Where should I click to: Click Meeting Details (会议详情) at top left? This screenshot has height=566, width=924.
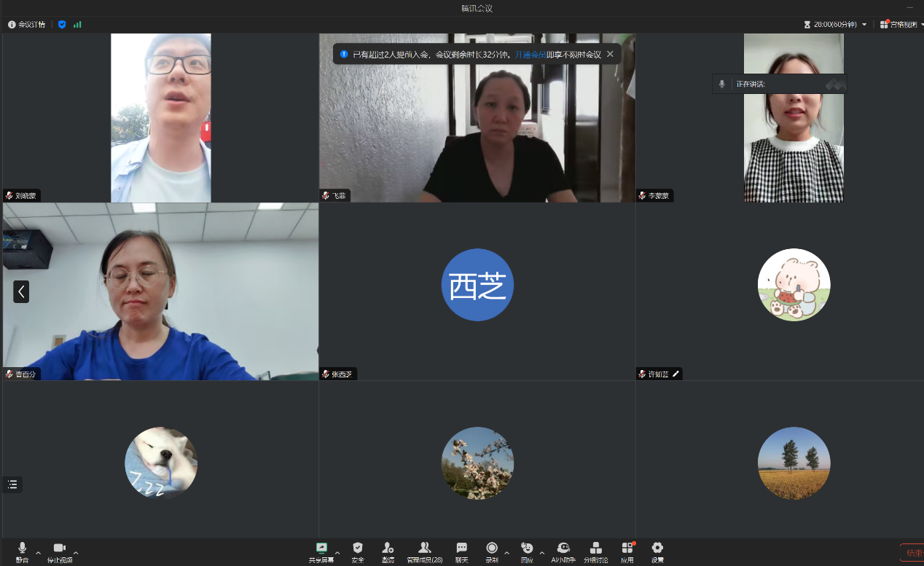(27, 24)
